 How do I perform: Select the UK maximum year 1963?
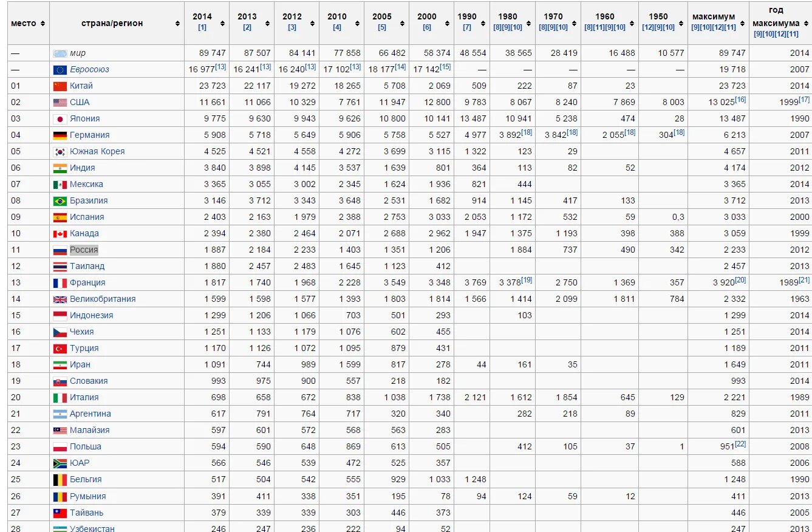click(x=800, y=299)
